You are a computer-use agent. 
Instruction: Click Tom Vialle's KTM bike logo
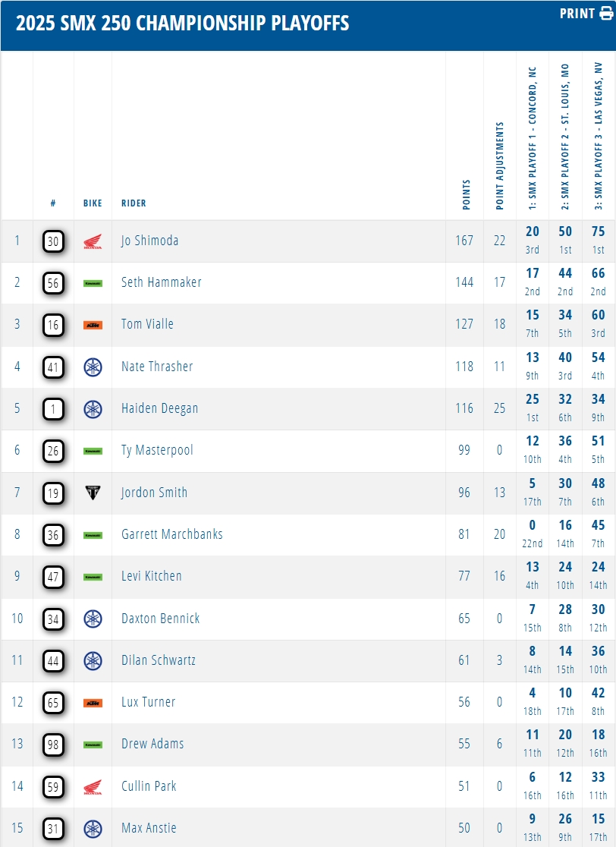pyautogui.click(x=93, y=326)
